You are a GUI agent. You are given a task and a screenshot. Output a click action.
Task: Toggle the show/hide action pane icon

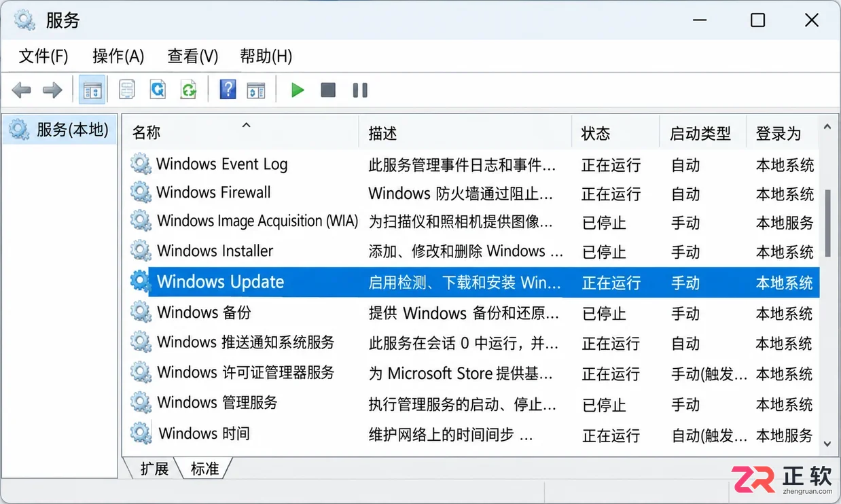(x=256, y=90)
